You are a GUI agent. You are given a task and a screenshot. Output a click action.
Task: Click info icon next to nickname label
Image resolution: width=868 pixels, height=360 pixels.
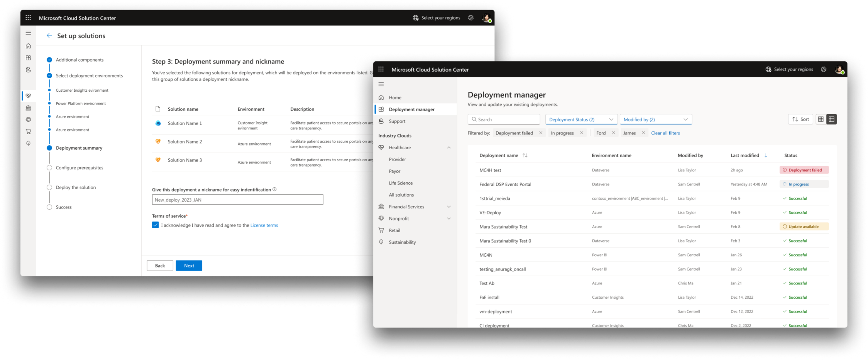coord(274,189)
